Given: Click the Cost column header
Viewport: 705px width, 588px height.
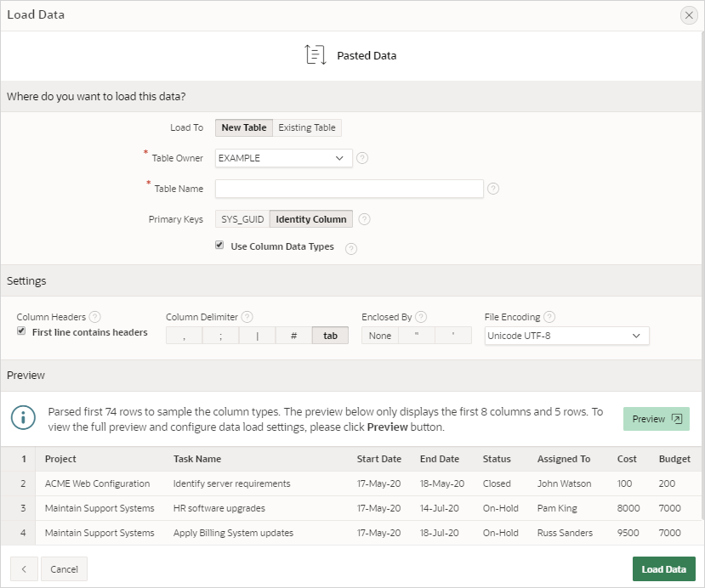Looking at the screenshot, I should 627,459.
